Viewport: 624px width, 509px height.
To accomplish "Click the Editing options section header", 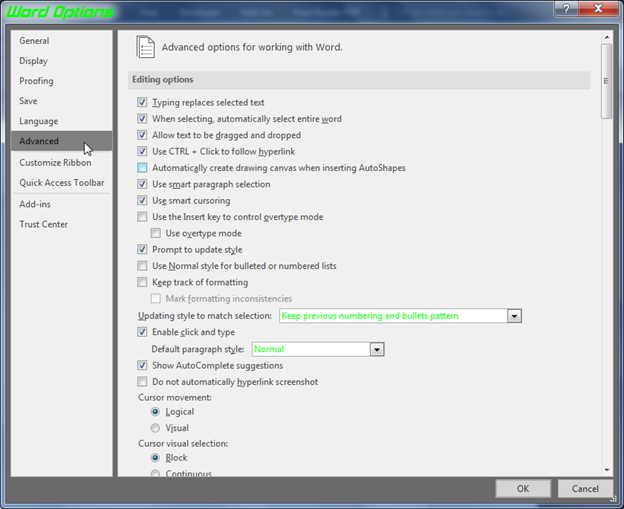I will click(x=359, y=80).
